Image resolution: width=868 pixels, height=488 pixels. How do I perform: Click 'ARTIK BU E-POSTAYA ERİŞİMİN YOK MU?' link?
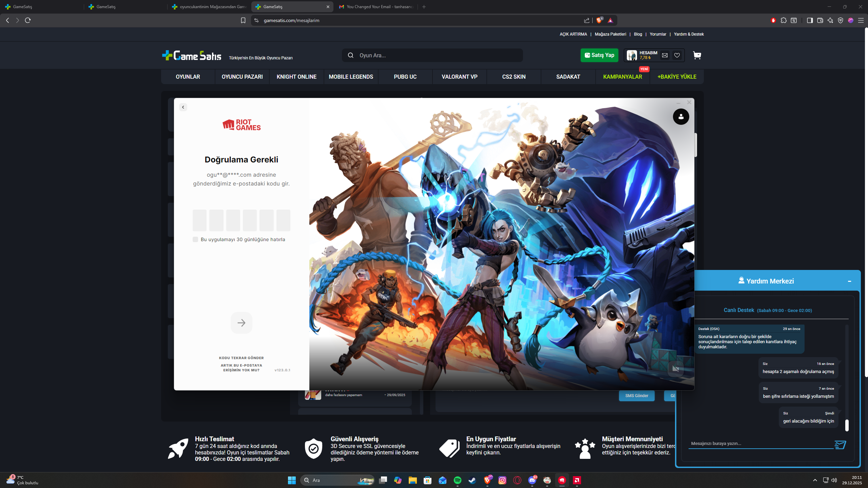click(242, 368)
